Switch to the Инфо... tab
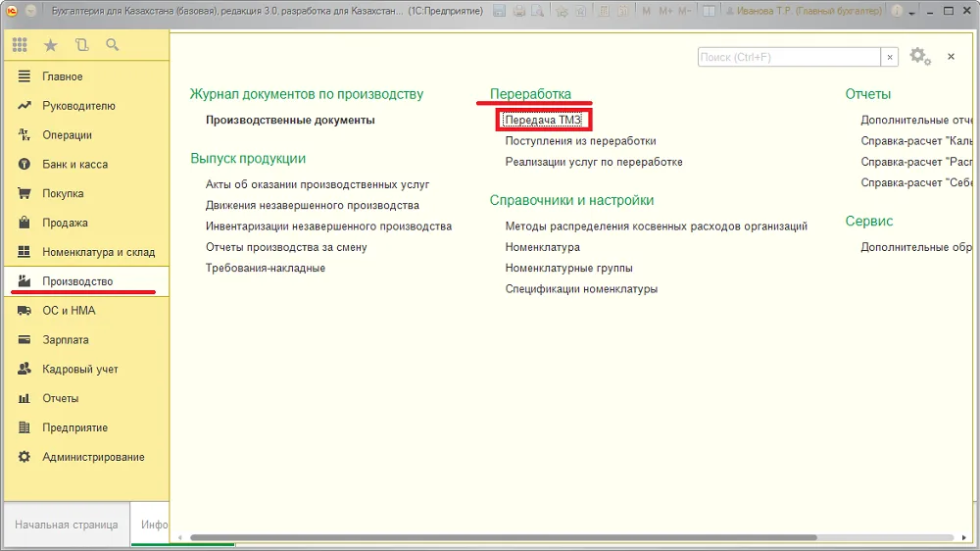 point(151,525)
